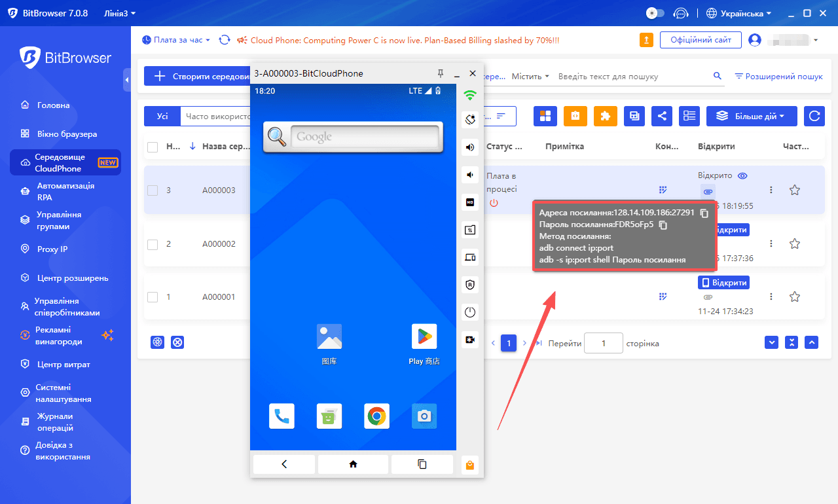
Task: Open Proxy IP in the sidebar
Action: pos(52,249)
